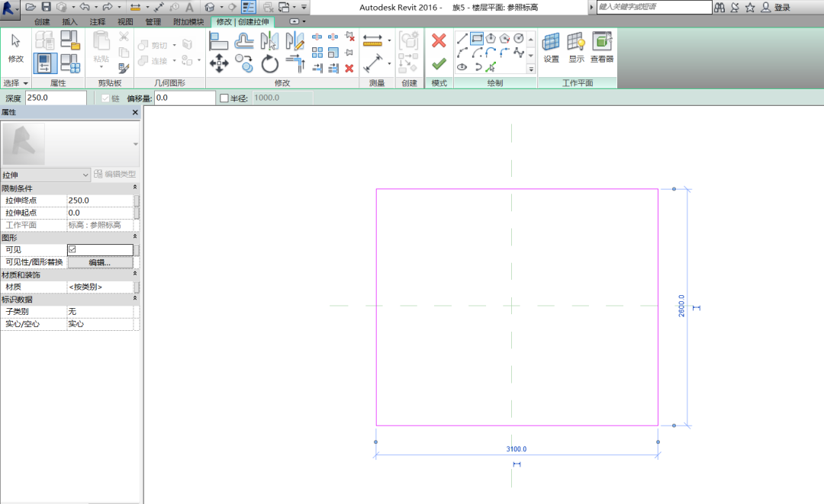This screenshot has width=824, height=504.
Task: Activate the Move tool in Modify panel
Action: tap(219, 64)
